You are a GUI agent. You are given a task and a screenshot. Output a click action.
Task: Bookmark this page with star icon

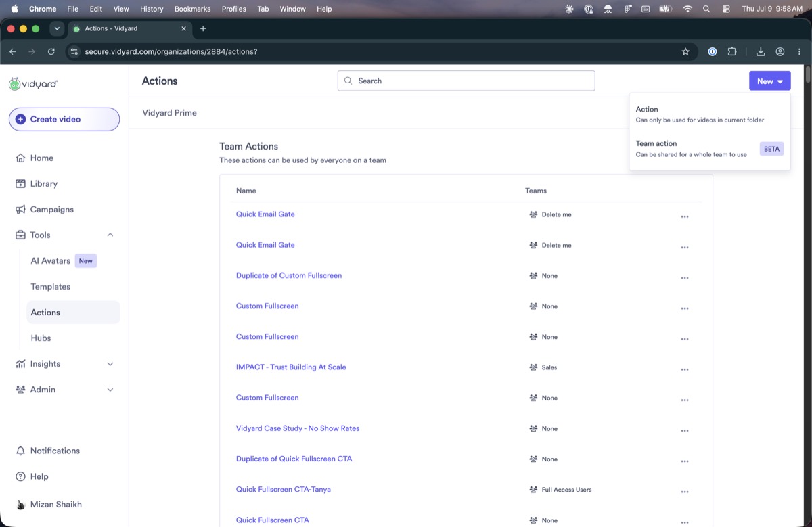pos(685,51)
